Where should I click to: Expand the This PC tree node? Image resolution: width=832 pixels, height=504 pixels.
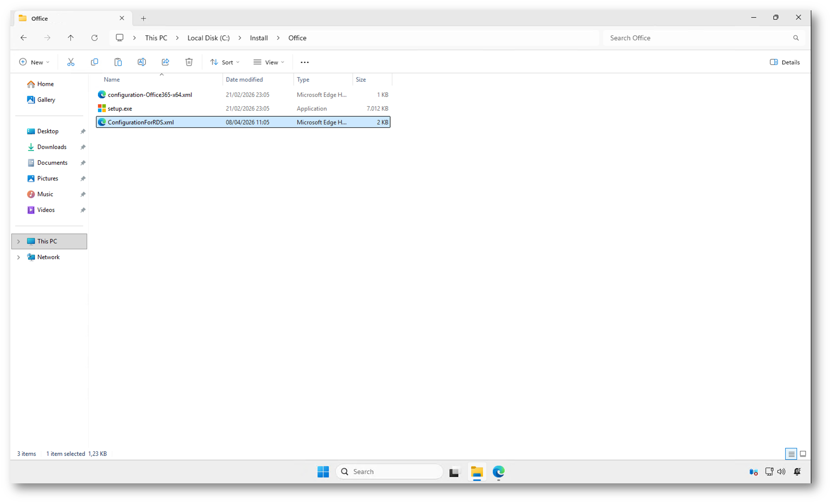(19, 241)
